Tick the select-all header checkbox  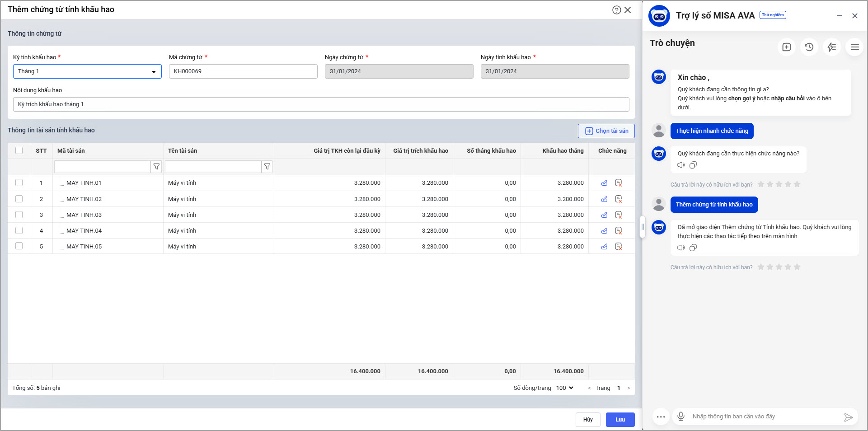click(x=19, y=150)
